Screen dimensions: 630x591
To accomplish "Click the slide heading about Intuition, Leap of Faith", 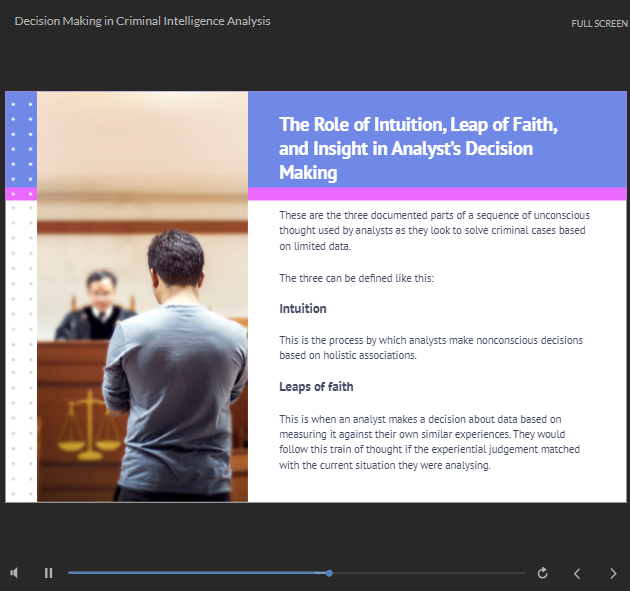I will tap(418, 148).
